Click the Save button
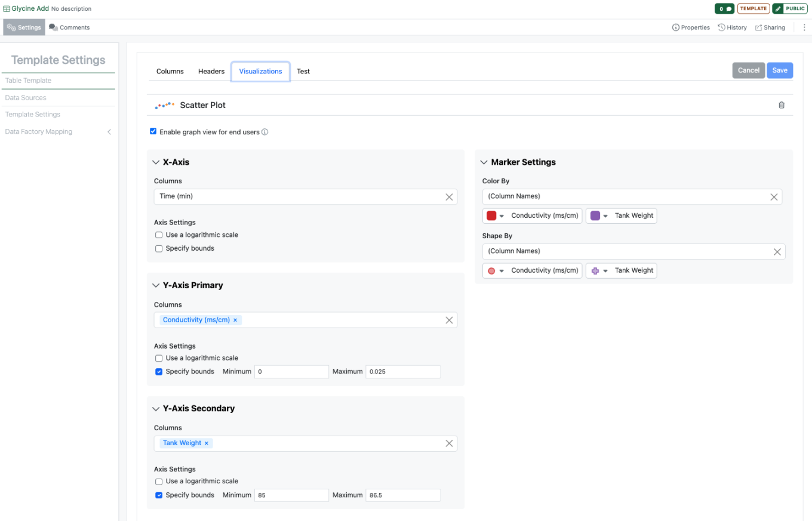 coord(780,70)
